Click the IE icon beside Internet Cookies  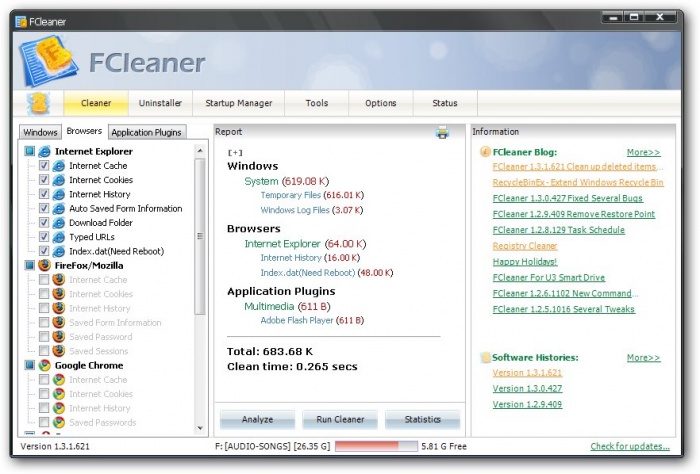coord(58,180)
